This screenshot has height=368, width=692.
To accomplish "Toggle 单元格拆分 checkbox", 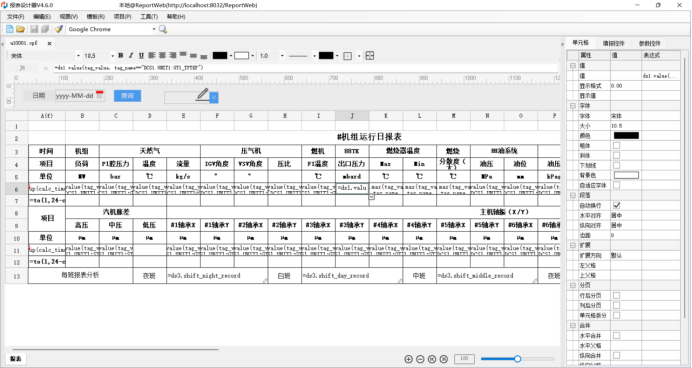I will pos(617,315).
